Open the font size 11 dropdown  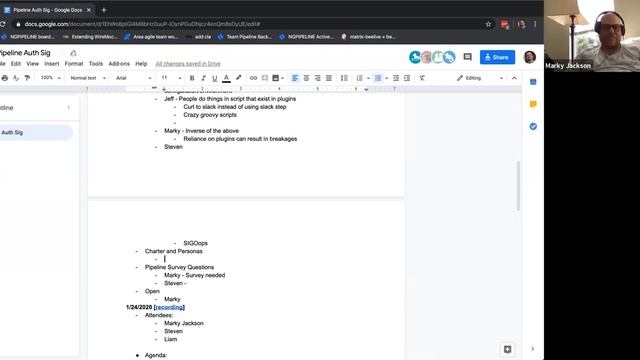[x=171, y=78]
